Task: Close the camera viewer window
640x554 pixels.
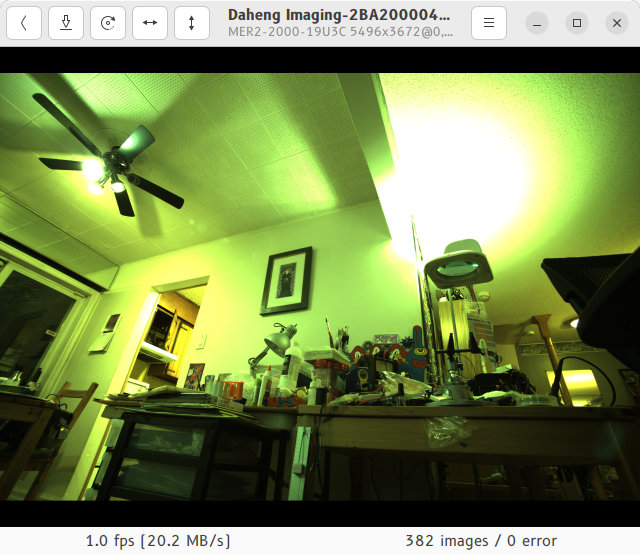Action: pyautogui.click(x=616, y=23)
